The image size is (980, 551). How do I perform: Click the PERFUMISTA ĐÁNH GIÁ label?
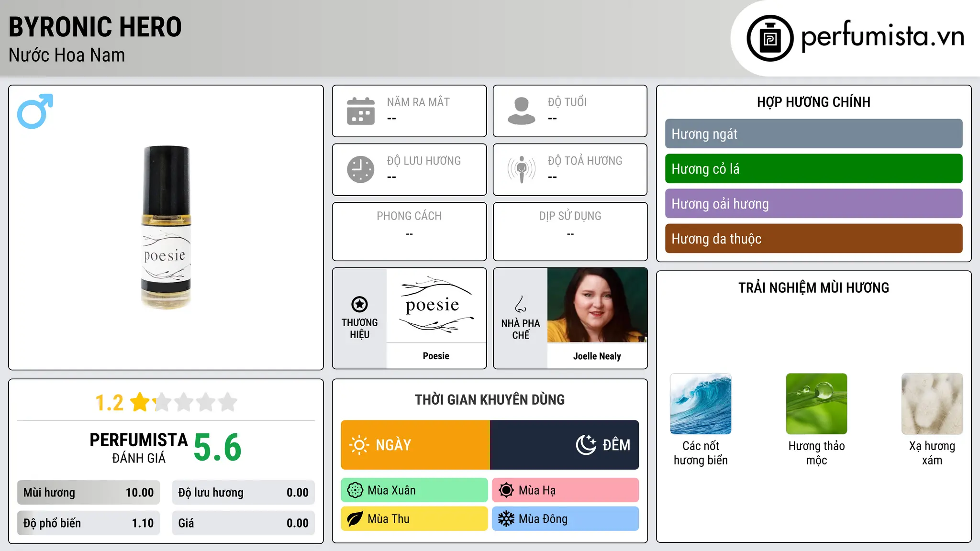pyautogui.click(x=139, y=448)
